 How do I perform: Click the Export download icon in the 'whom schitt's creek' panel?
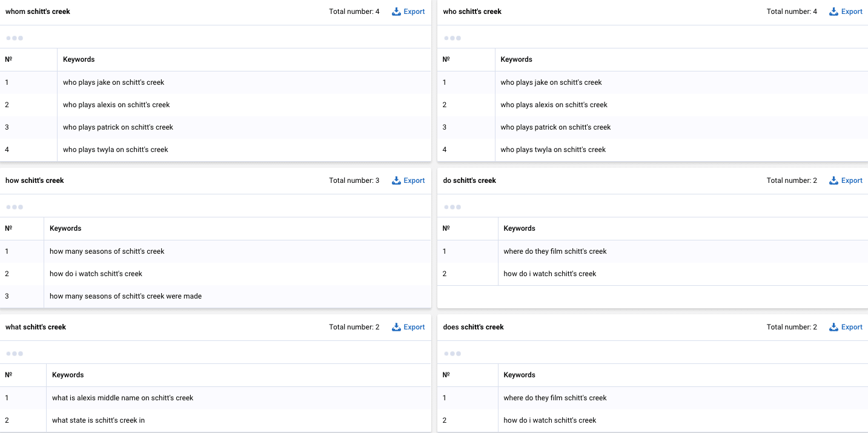(x=397, y=12)
